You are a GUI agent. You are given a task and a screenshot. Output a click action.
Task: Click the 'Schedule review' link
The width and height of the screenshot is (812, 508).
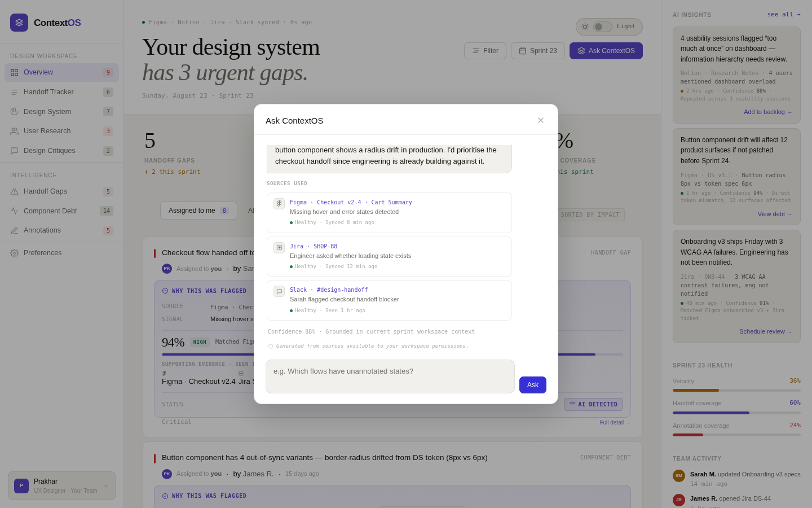tap(766, 331)
